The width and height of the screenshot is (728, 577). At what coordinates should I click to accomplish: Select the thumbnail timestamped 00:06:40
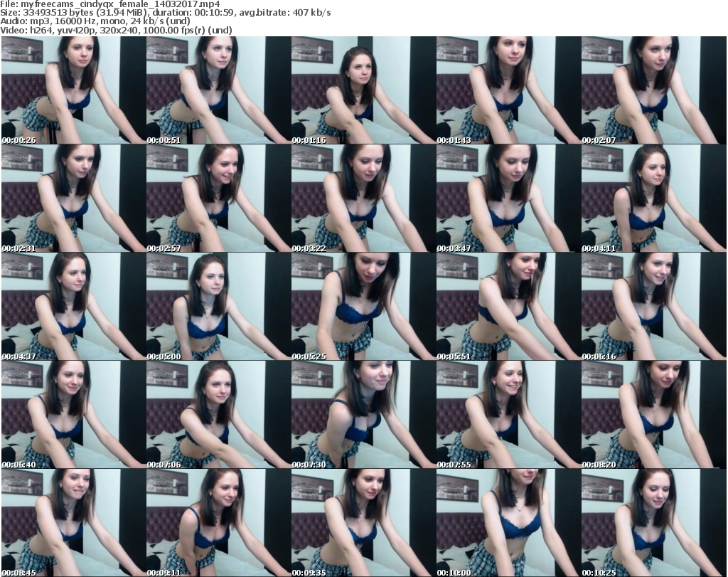coord(73,414)
